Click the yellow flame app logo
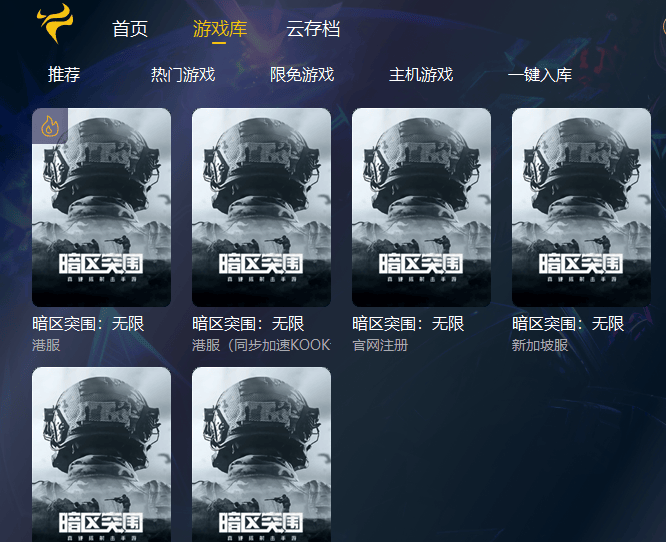 [x=55, y=23]
